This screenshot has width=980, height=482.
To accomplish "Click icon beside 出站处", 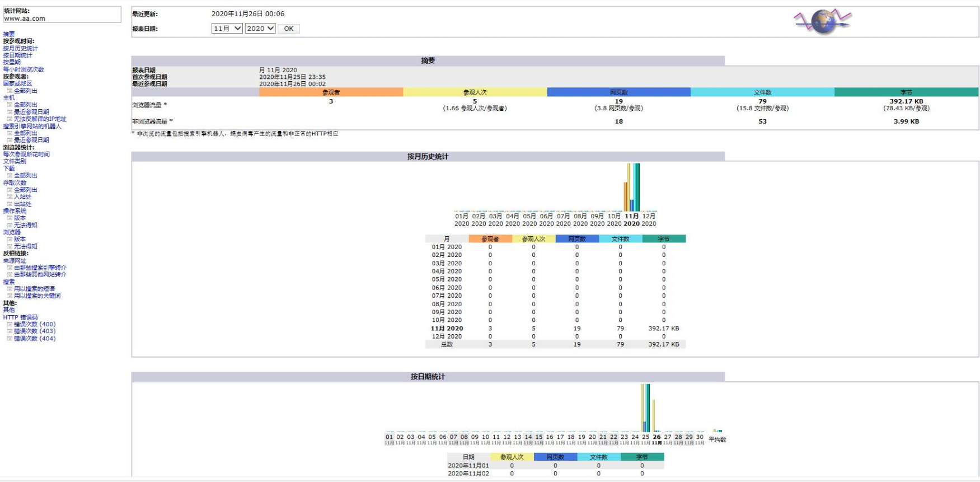I will coord(10,204).
